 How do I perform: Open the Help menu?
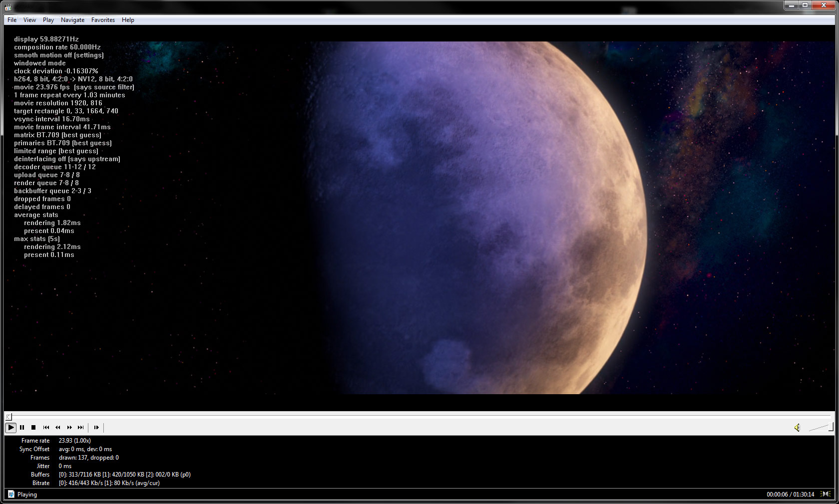tap(128, 20)
